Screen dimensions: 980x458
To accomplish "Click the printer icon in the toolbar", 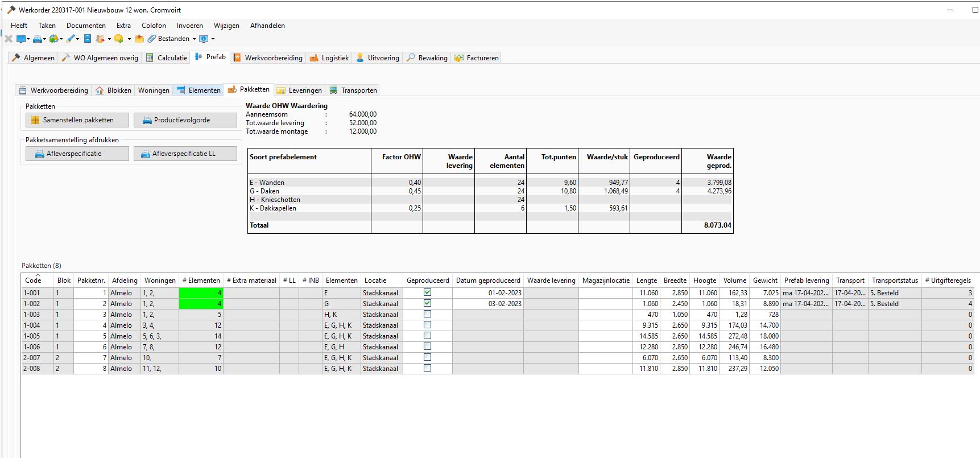I will (x=37, y=39).
